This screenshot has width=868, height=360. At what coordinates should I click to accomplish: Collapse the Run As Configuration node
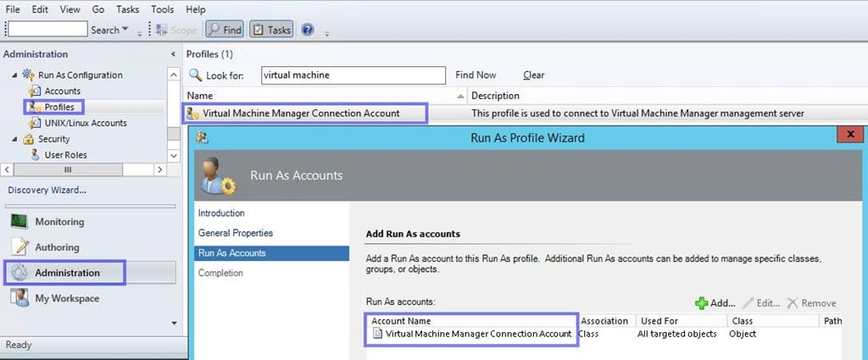(14, 75)
